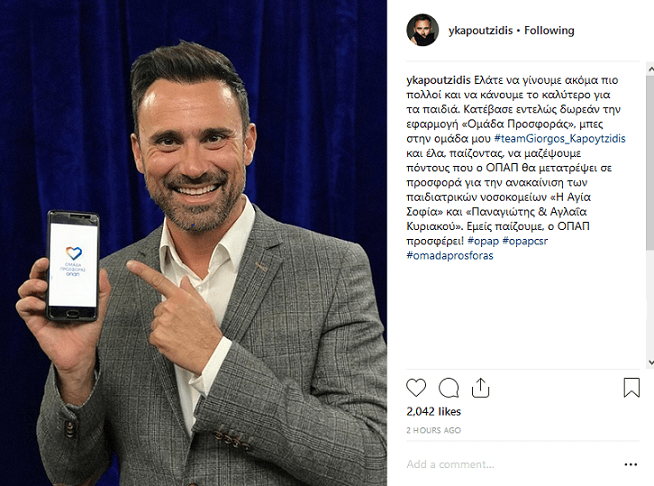Open ykapoutzidis username in caption
The width and height of the screenshot is (654, 486).
438,80
